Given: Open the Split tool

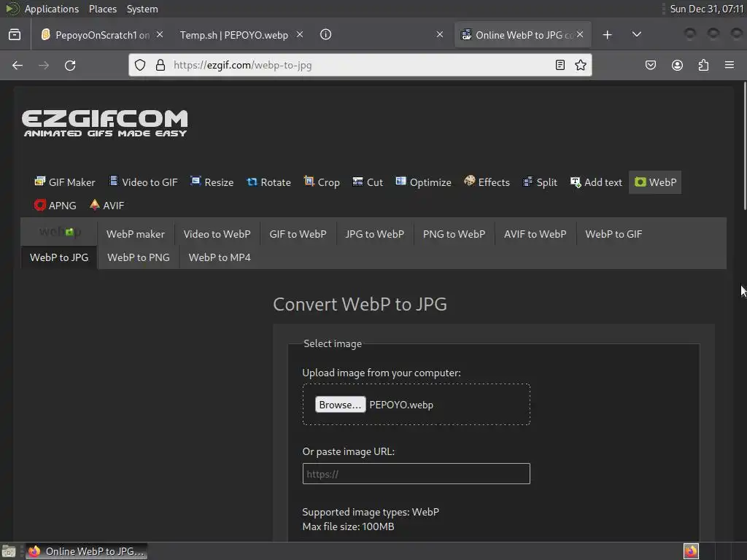Looking at the screenshot, I should 541,182.
